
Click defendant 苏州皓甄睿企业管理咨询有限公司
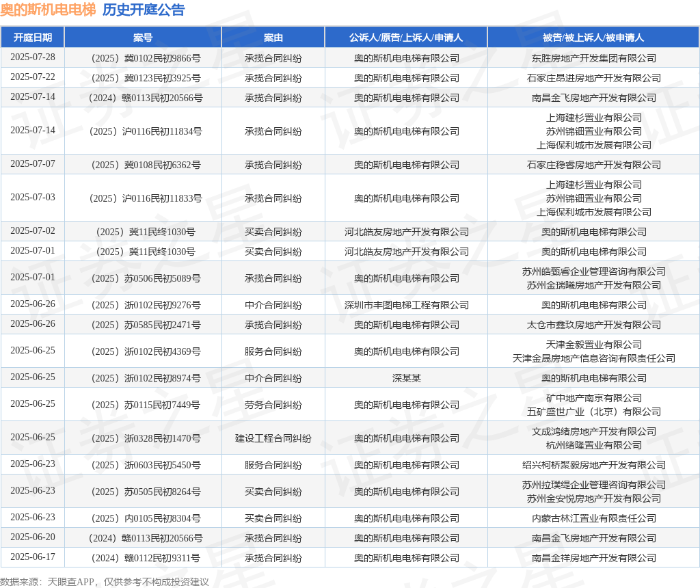594,271
